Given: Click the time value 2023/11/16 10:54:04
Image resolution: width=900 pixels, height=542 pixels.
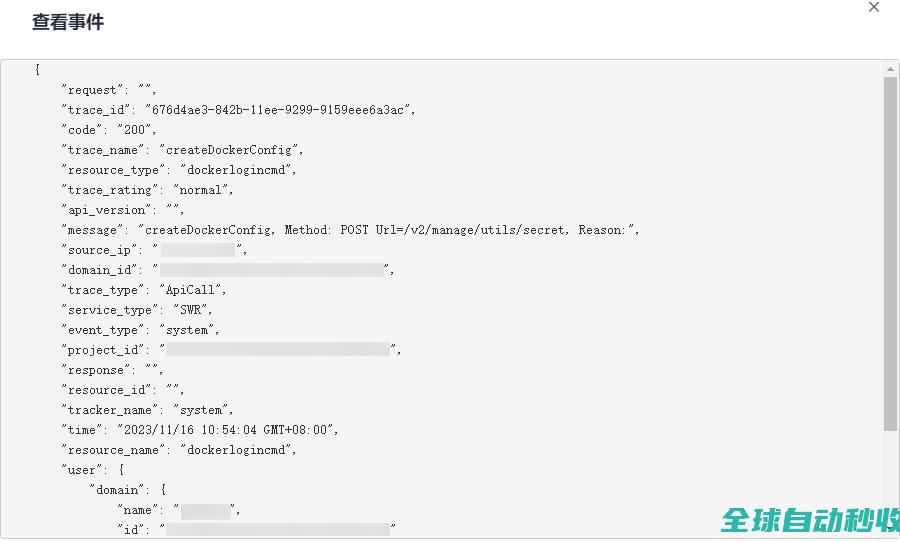Looking at the screenshot, I should coord(228,430).
